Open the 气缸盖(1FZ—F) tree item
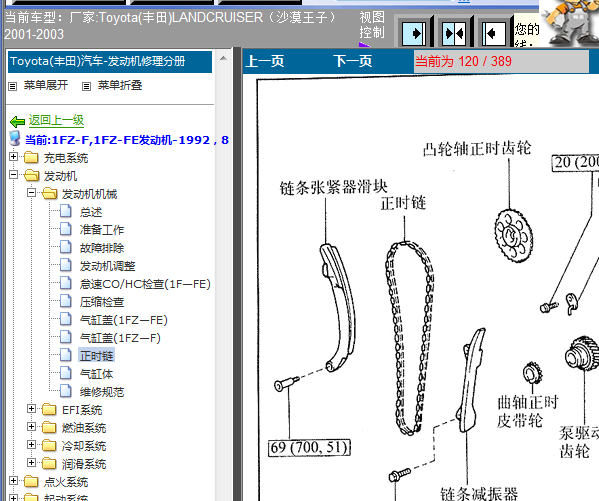 click(120, 338)
